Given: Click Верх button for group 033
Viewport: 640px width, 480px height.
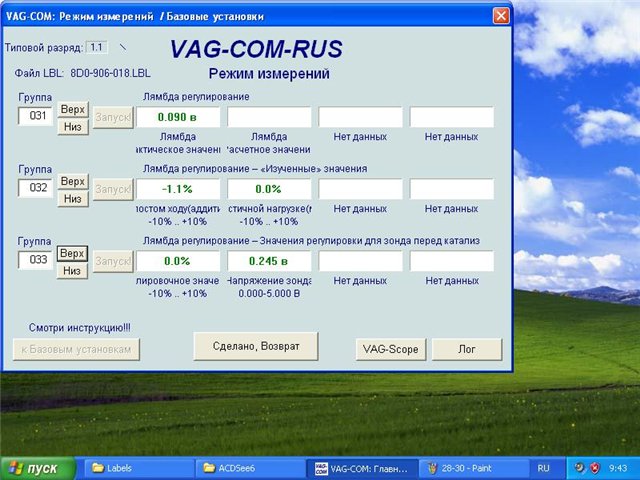Looking at the screenshot, I should [x=72, y=253].
